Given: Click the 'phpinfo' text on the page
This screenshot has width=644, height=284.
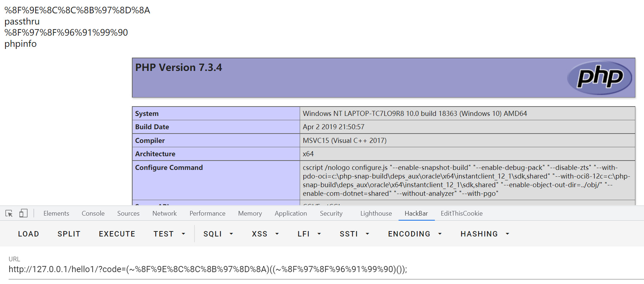Looking at the screenshot, I should tap(20, 44).
